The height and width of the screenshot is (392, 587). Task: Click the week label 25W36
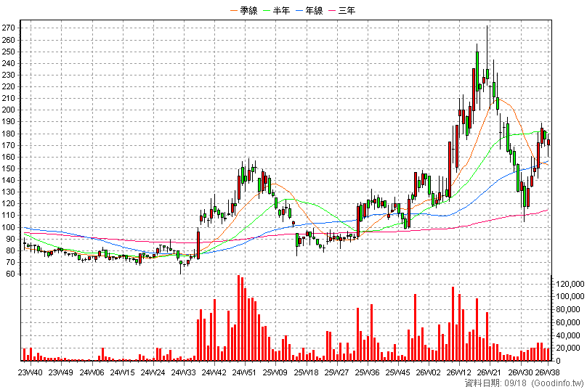tap(368, 372)
